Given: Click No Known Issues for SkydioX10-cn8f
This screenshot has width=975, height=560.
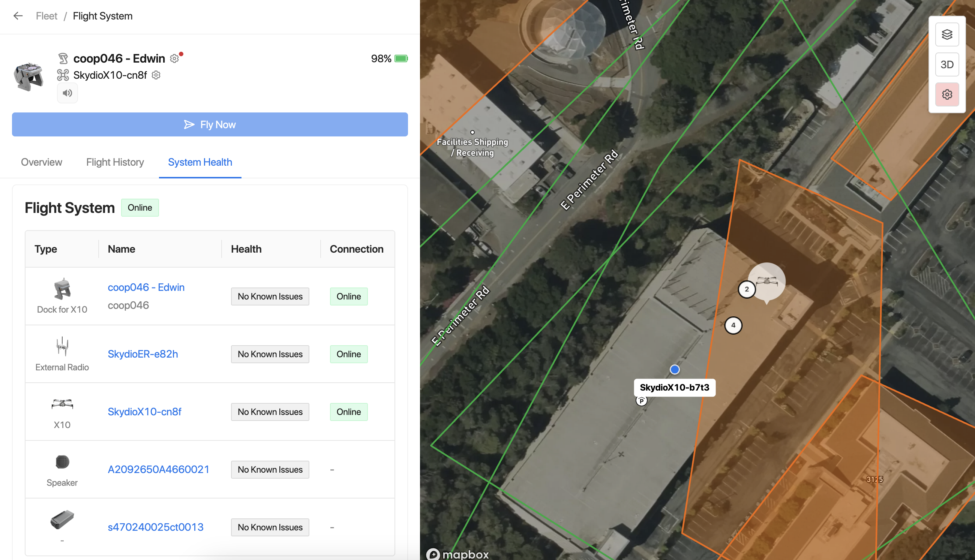Looking at the screenshot, I should tap(270, 412).
